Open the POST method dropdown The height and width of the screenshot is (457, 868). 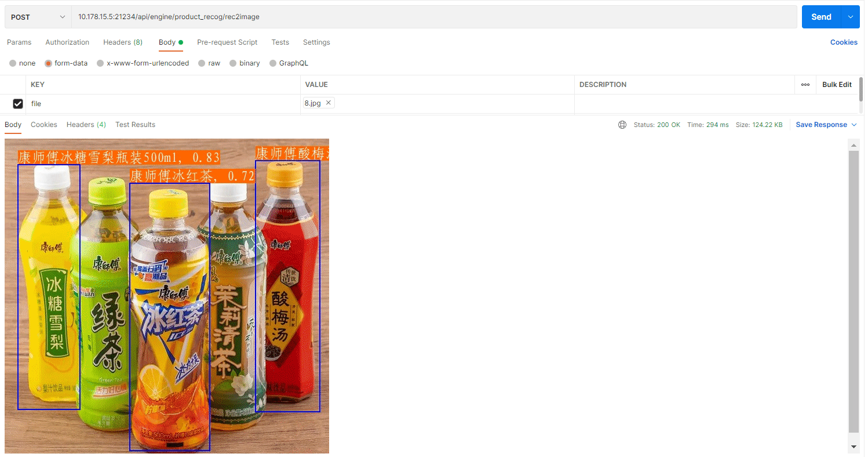click(x=38, y=17)
